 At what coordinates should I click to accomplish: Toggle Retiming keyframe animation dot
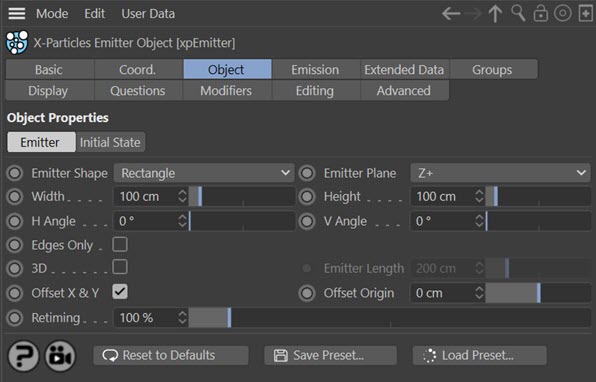pyautogui.click(x=15, y=318)
